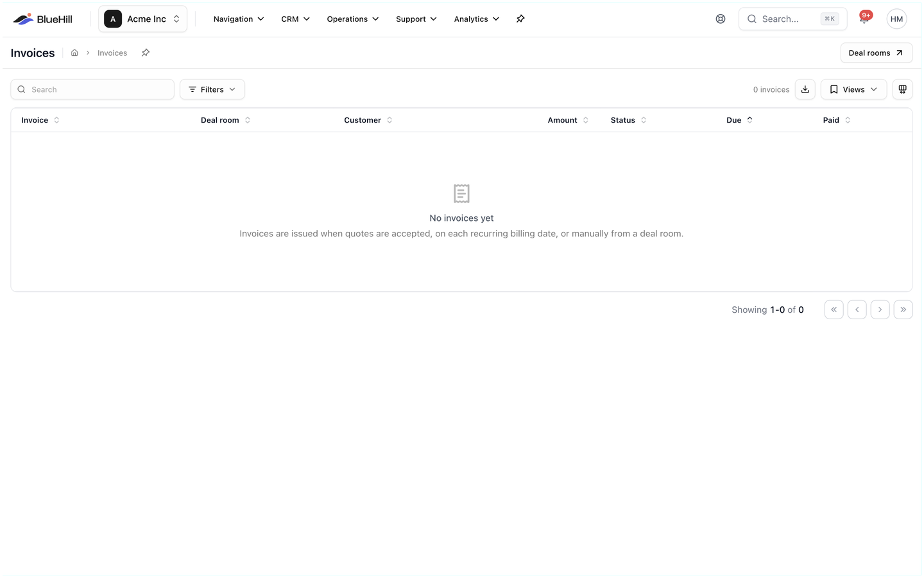Focus the global Search box with ⌘K hint
Screen dimensions: 924x578
click(792, 19)
